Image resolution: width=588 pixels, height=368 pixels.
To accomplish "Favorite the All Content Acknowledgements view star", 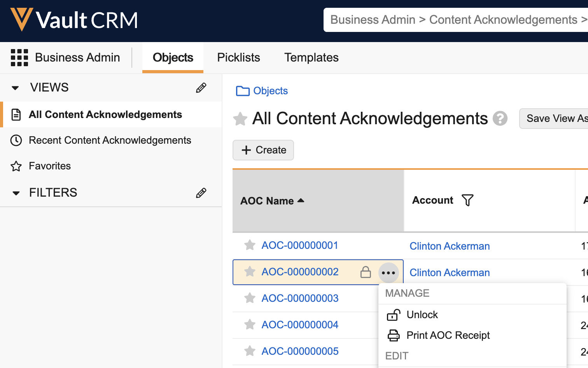I will 240,119.
